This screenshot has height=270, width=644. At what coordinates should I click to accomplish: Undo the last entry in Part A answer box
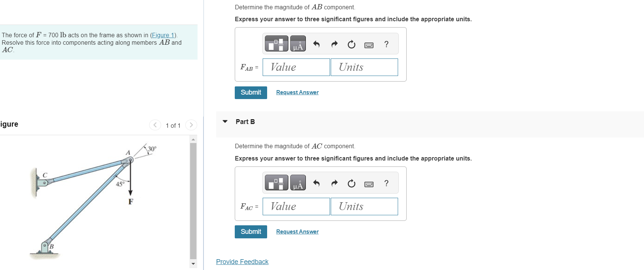point(316,44)
